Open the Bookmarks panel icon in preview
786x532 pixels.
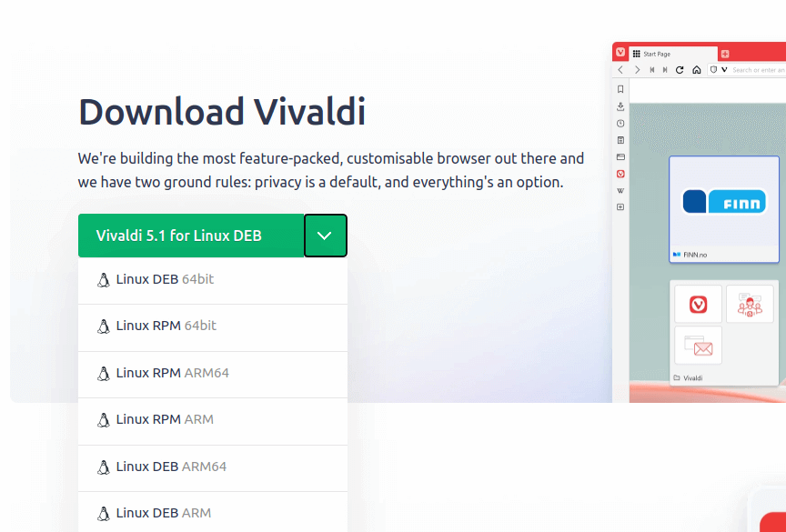620,89
